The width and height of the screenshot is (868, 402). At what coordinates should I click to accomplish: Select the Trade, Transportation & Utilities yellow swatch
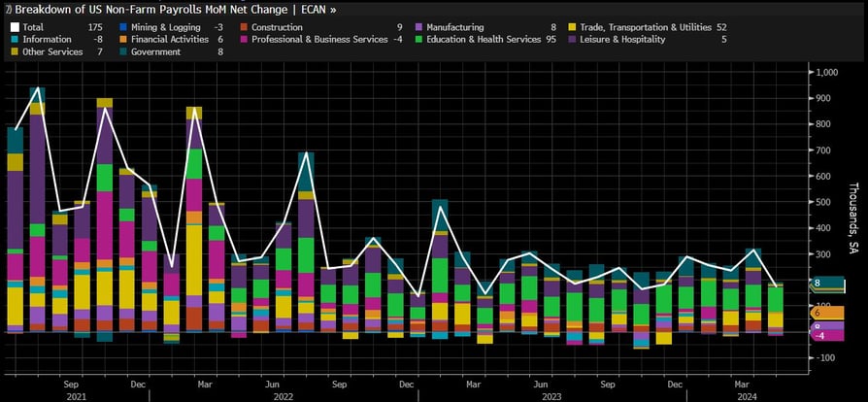tap(573, 28)
